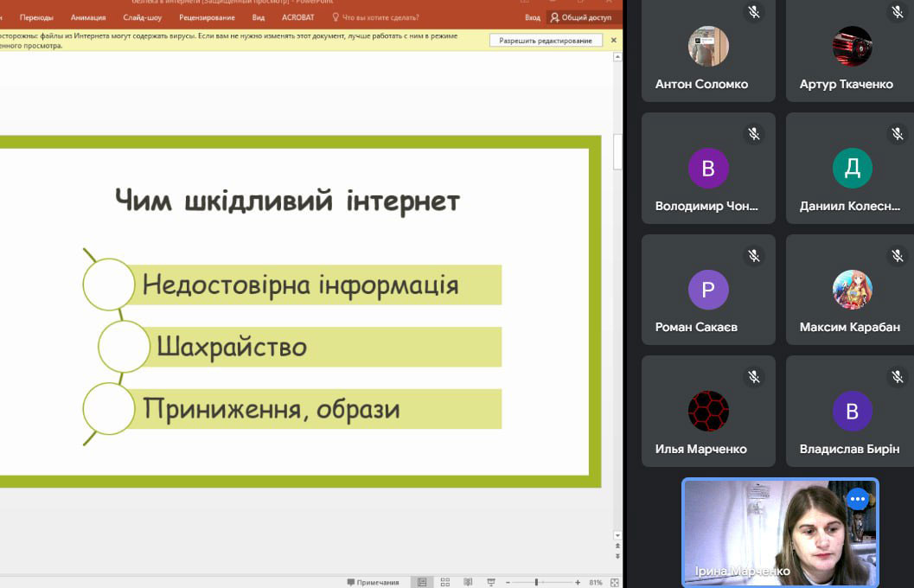Switch to Reading view icon
Screen dimensions: 914x588
468,582
